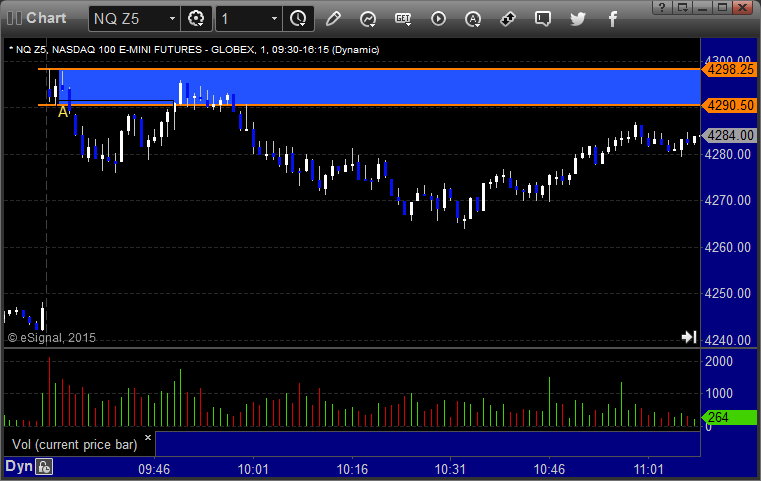Image resolution: width=761 pixels, height=481 pixels.
Task: Click the 10:16 time axis label
Action: 352,469
